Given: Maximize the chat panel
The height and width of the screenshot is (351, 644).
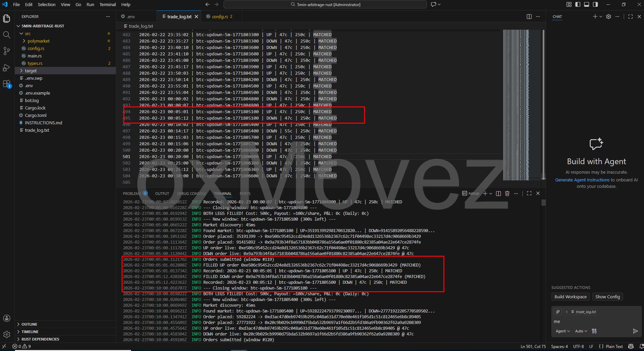Looking at the screenshot, I should [x=630, y=17].
